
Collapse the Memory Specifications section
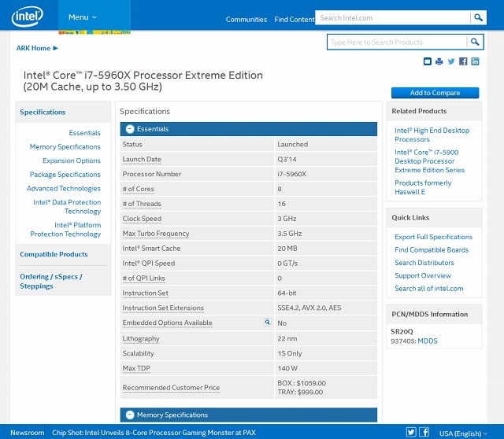tap(130, 415)
